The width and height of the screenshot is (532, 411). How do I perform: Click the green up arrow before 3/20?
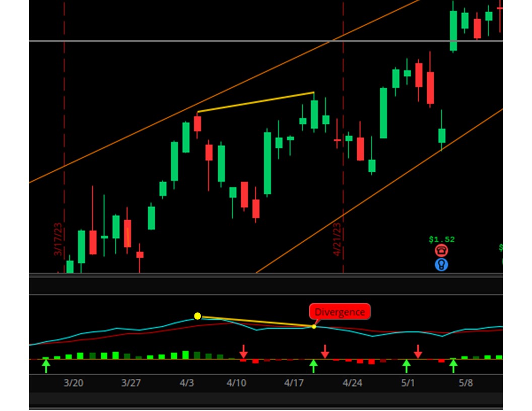click(46, 366)
